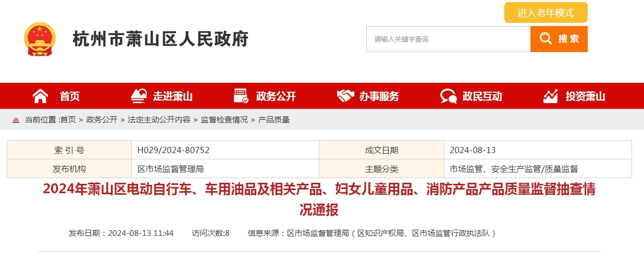Open the 走进萧山 navigation item
Image resolution: width=644 pixels, height=263 pixels.
pos(173,96)
